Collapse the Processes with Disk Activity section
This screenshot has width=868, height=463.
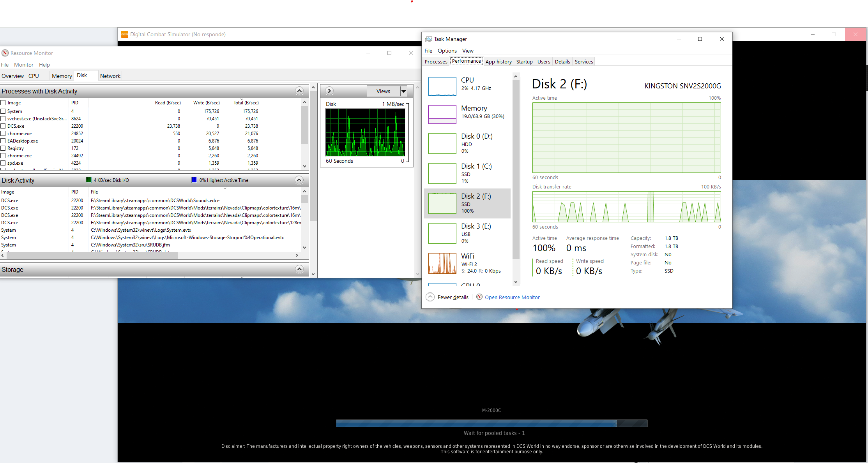pyautogui.click(x=299, y=91)
